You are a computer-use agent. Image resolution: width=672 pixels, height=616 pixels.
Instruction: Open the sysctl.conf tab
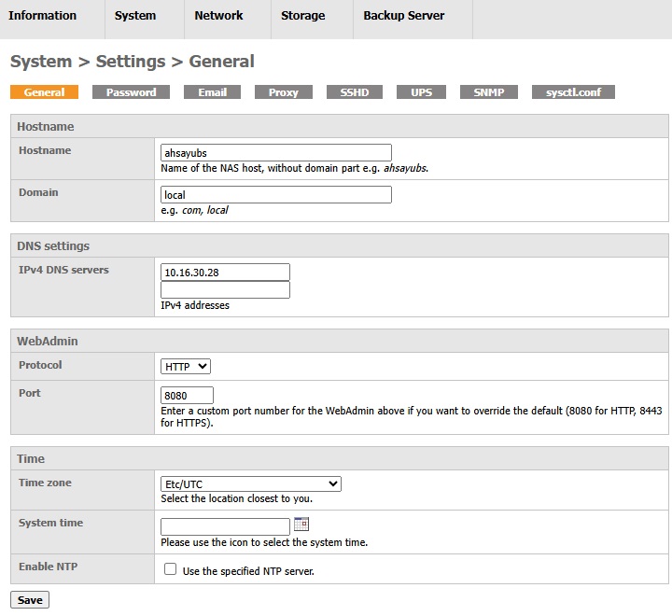point(573,92)
